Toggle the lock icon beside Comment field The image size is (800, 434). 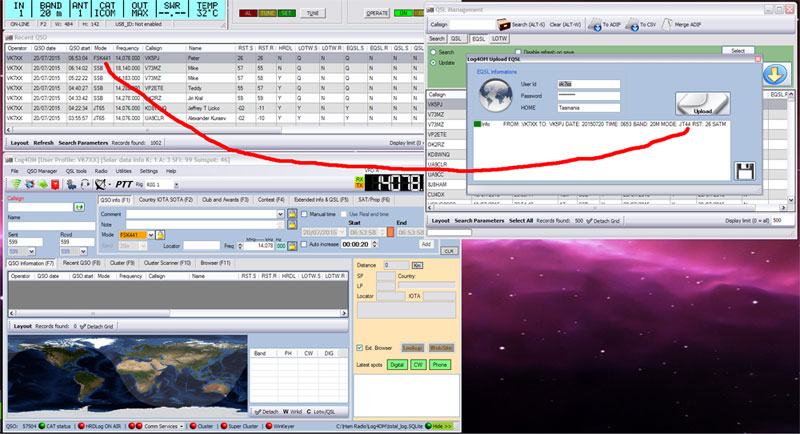point(292,214)
